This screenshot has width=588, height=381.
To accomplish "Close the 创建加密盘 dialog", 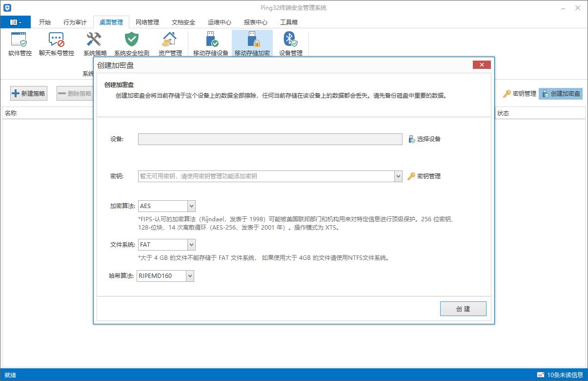I will [x=482, y=65].
